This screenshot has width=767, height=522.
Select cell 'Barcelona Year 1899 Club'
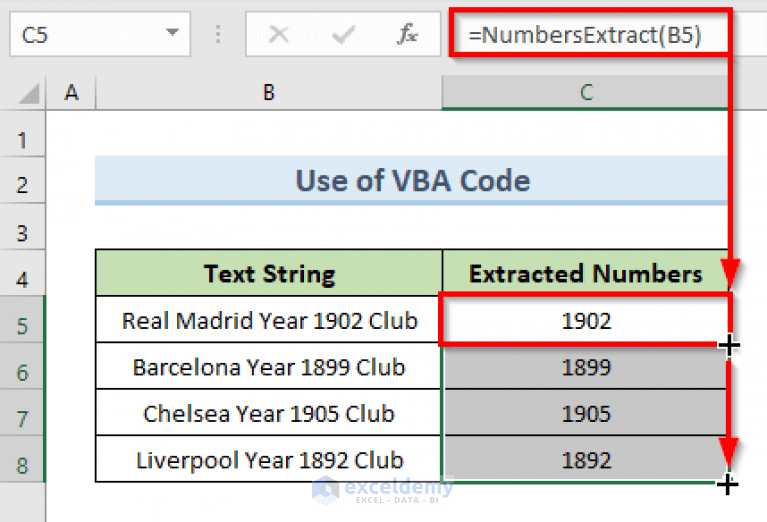pos(269,366)
